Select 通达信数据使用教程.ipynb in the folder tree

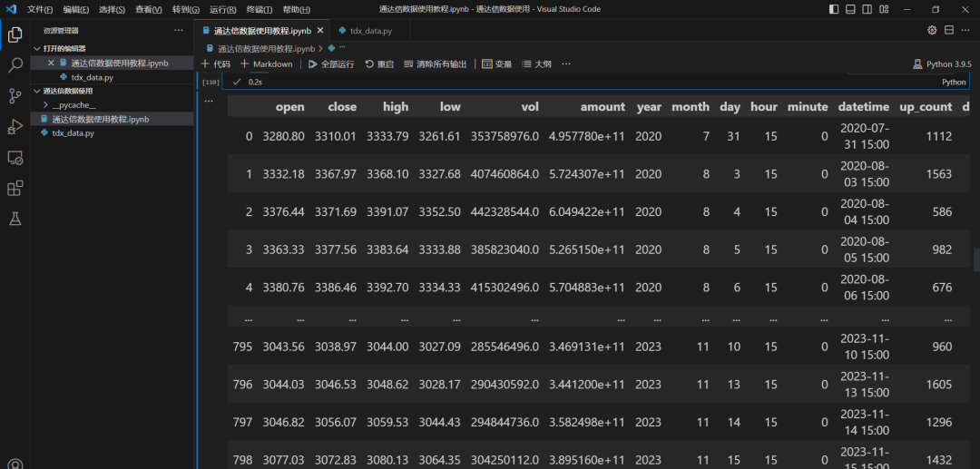click(100, 119)
